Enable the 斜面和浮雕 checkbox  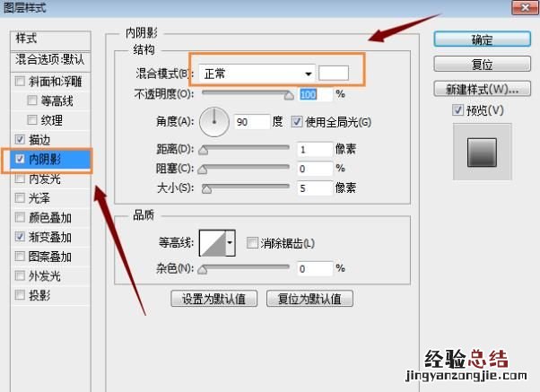20,82
